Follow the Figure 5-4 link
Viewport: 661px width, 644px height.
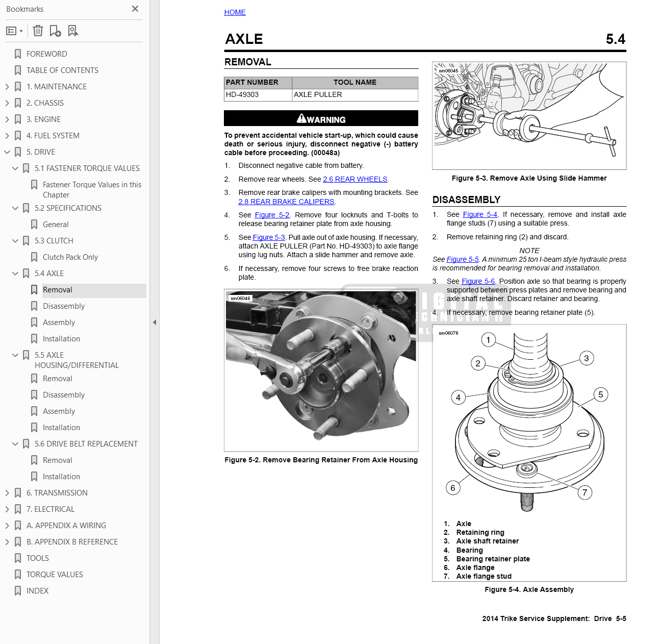pyautogui.click(x=480, y=214)
